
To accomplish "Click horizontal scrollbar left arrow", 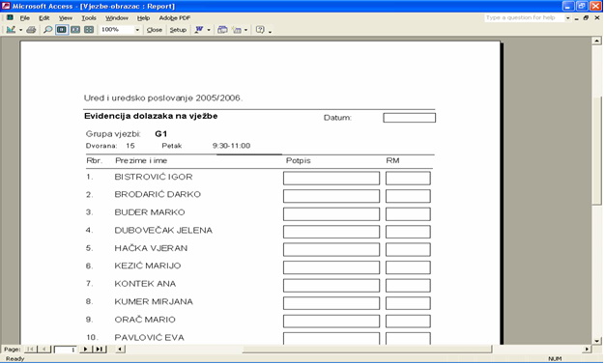I will pyautogui.click(x=120, y=350).
